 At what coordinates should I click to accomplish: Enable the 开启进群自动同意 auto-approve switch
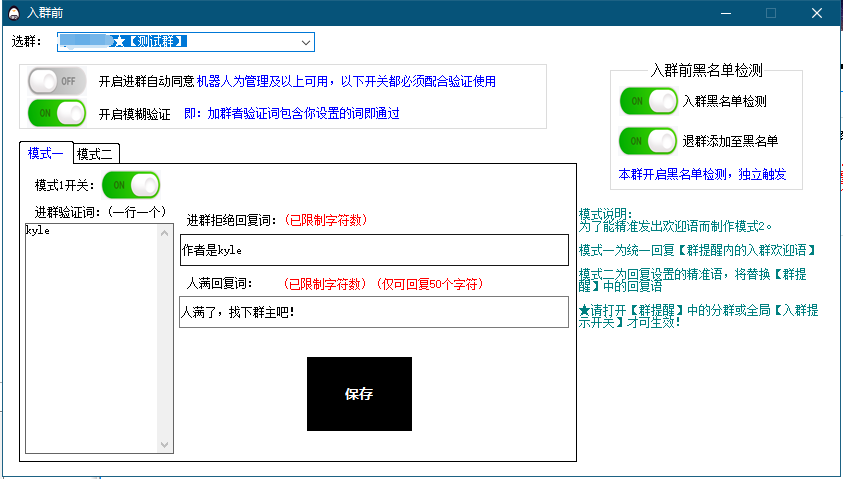tap(56, 81)
